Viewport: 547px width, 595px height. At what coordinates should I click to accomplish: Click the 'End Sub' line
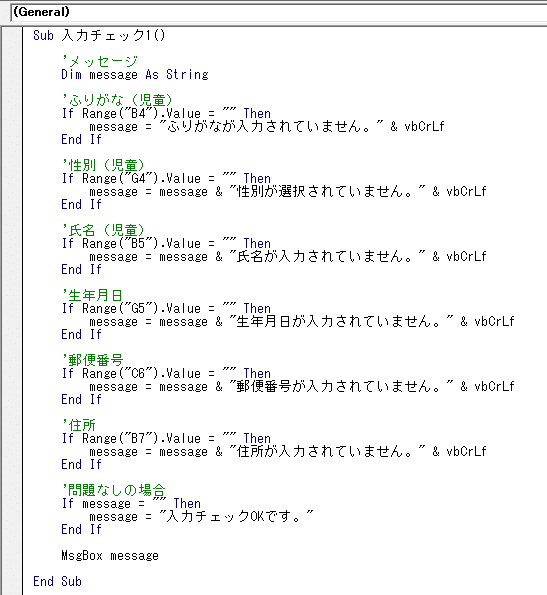[57, 581]
